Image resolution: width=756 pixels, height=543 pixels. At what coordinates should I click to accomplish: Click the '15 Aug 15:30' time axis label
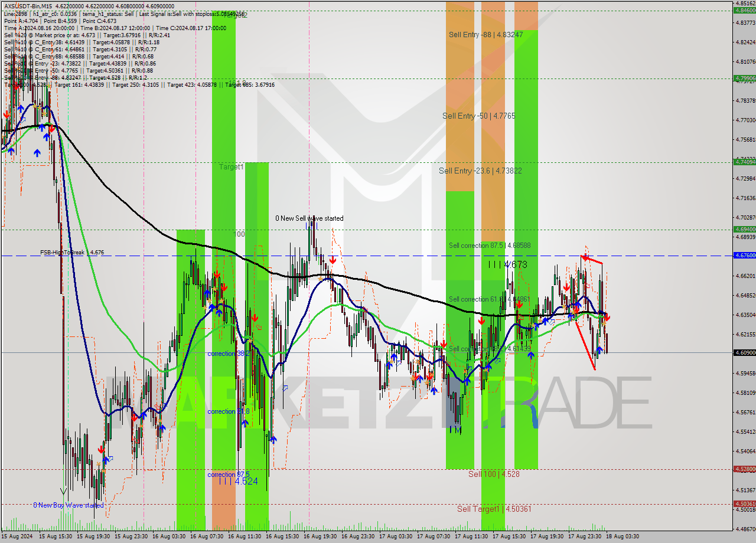(56, 537)
